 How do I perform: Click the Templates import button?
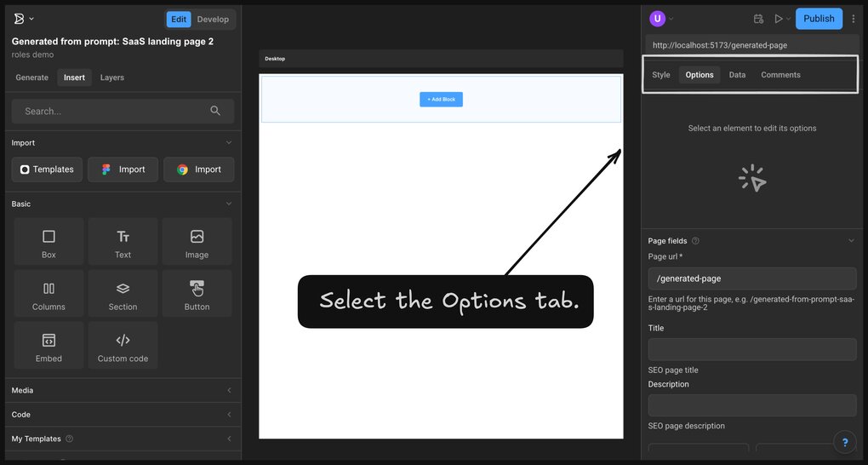47,169
